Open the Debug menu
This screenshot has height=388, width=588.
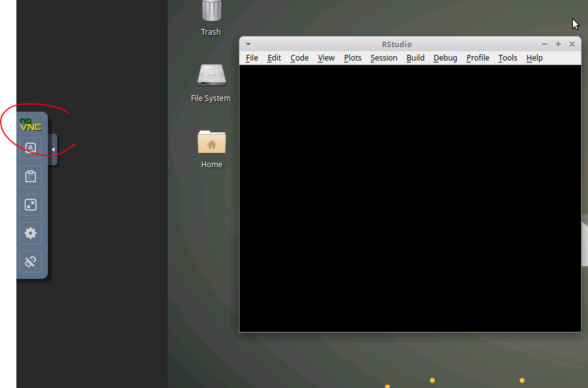pyautogui.click(x=445, y=58)
